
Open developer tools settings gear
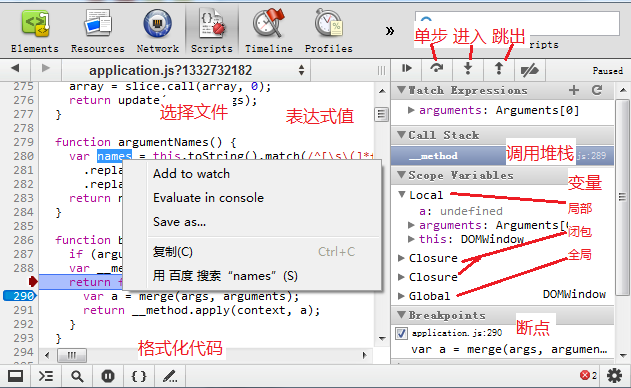614,376
